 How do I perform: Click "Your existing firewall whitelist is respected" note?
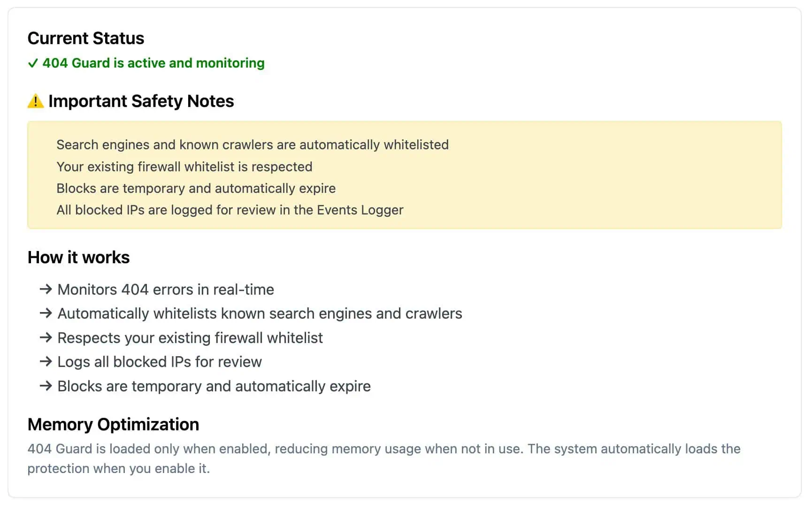tap(184, 167)
